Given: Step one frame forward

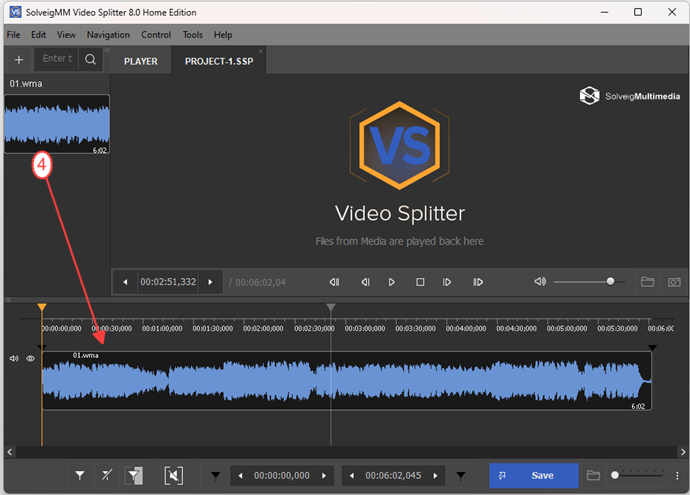Looking at the screenshot, I should point(447,282).
